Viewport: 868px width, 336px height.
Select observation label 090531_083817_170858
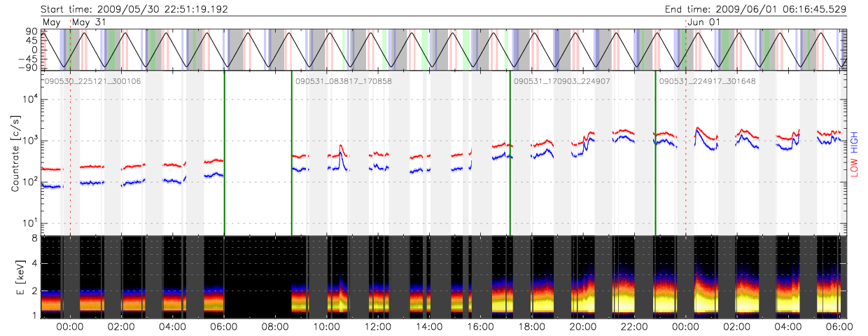343,81
